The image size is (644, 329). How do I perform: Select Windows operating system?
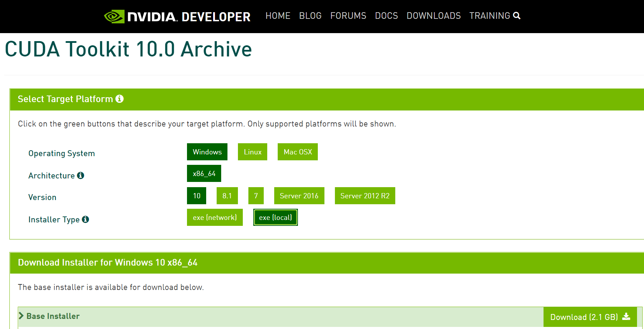coord(207,152)
